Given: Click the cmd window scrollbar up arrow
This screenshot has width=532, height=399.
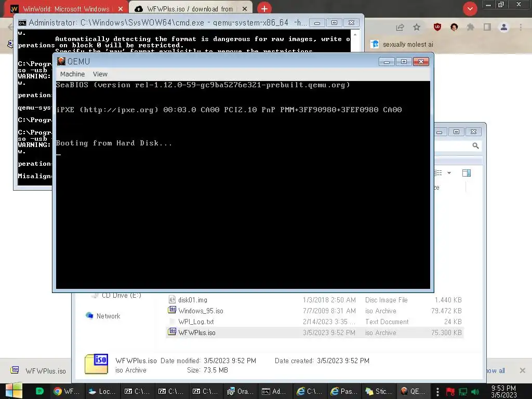Looking at the screenshot, I should coord(355,34).
